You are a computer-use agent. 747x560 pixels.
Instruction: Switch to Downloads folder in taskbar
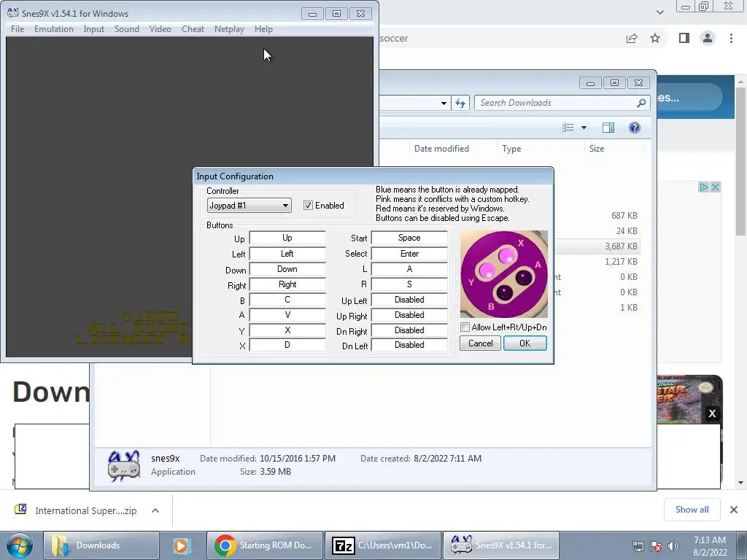click(x=101, y=545)
